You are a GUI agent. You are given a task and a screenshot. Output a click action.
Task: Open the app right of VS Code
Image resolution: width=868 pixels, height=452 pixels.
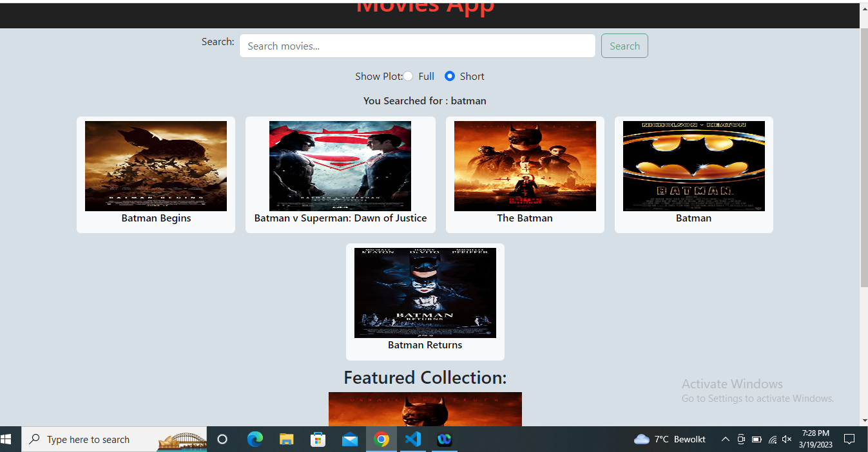[x=445, y=439]
